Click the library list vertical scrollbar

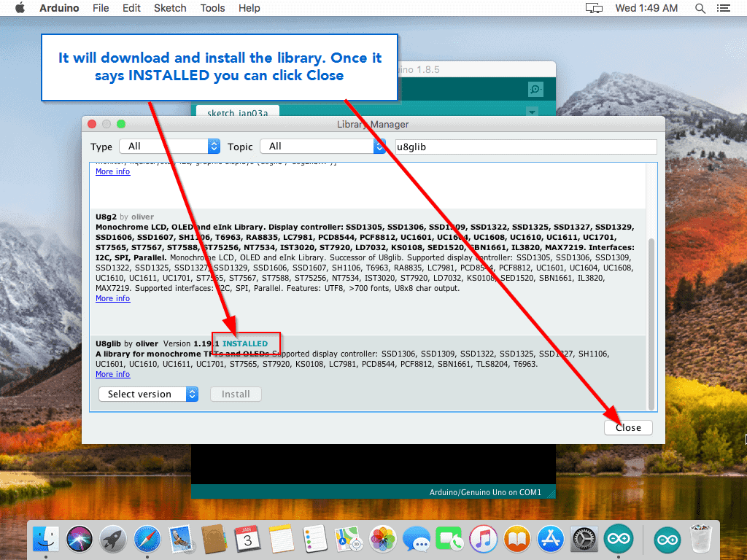click(x=651, y=324)
